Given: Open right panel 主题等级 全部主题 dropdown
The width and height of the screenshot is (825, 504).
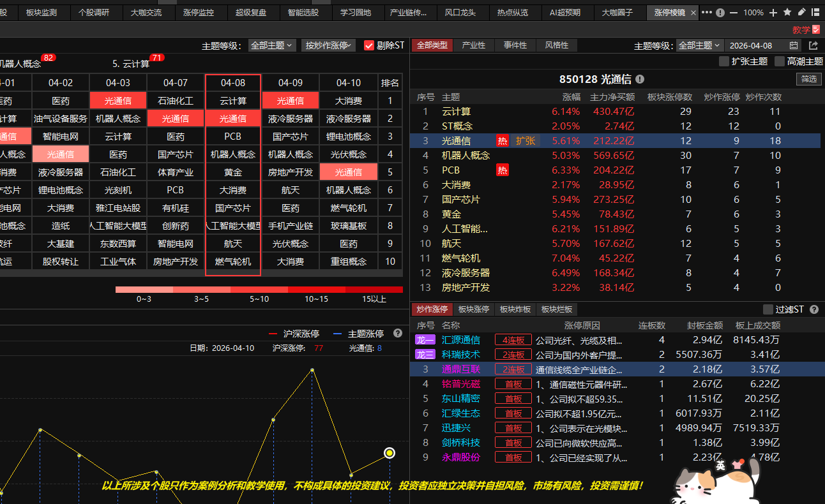Looking at the screenshot, I should [x=699, y=45].
